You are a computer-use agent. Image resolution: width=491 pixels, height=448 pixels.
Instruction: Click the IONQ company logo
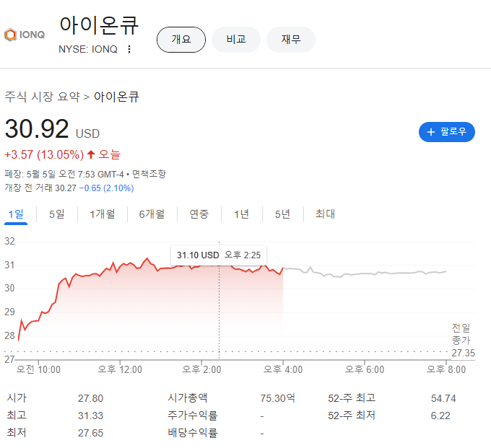coord(25,35)
